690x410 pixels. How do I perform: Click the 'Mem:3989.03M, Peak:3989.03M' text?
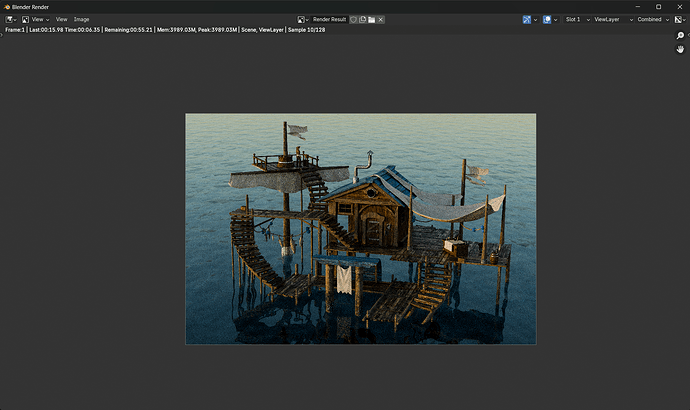[197, 30]
